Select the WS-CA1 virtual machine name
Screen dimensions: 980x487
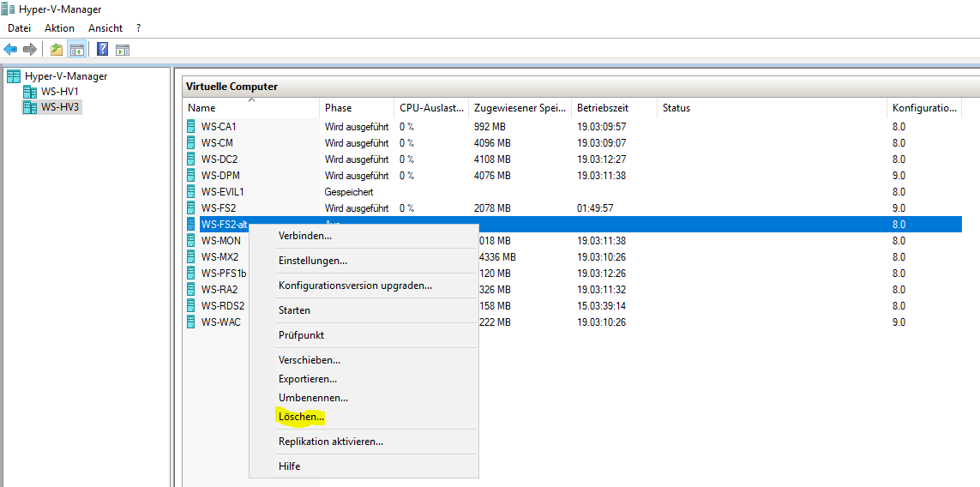tap(219, 126)
